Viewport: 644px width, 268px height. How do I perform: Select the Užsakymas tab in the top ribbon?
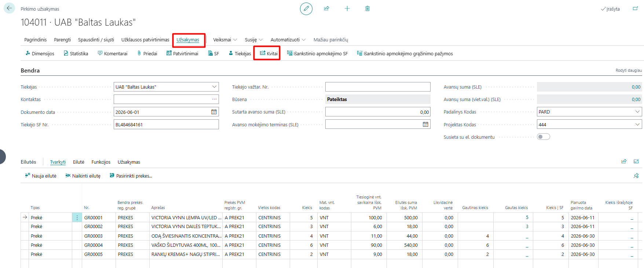click(188, 40)
